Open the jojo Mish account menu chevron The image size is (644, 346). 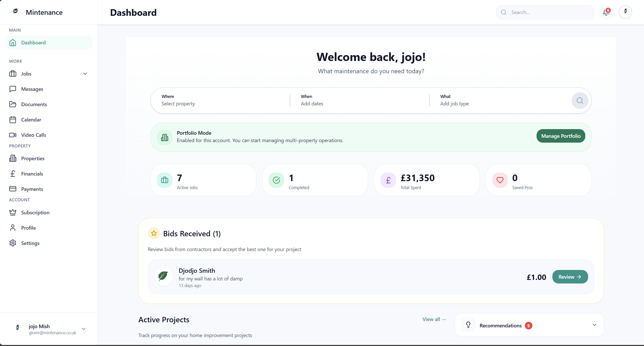[84, 329]
